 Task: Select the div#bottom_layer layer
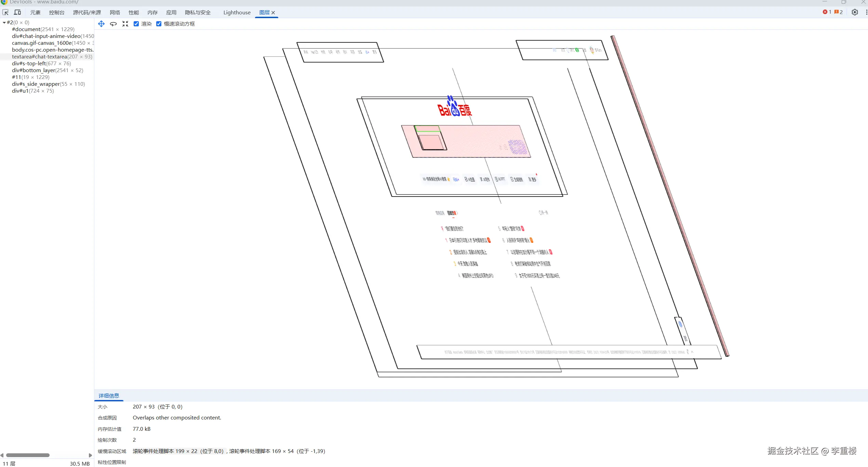48,70
